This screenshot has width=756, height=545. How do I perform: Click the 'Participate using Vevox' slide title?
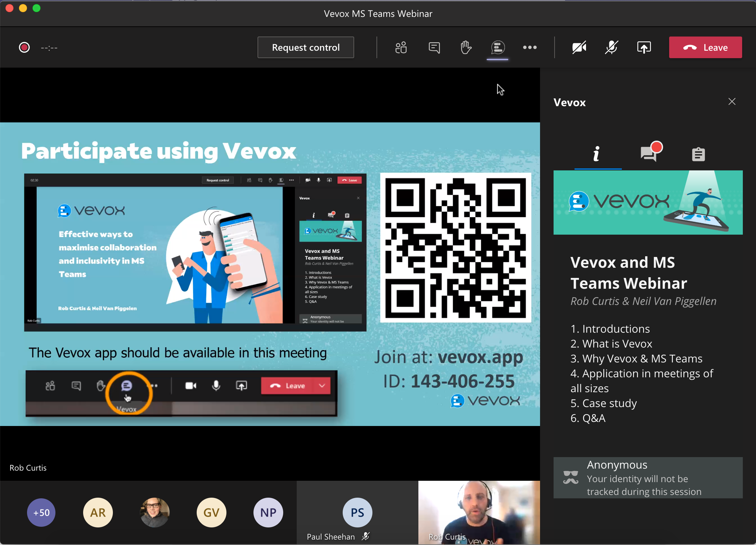(158, 151)
